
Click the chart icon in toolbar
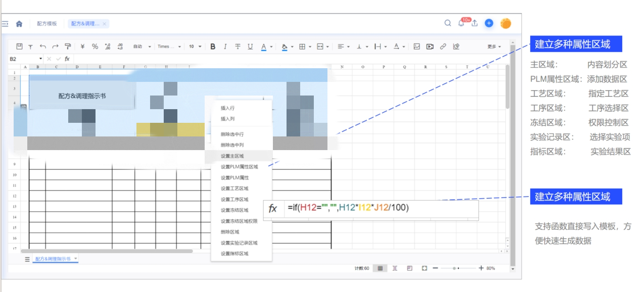pyautogui.click(x=457, y=46)
